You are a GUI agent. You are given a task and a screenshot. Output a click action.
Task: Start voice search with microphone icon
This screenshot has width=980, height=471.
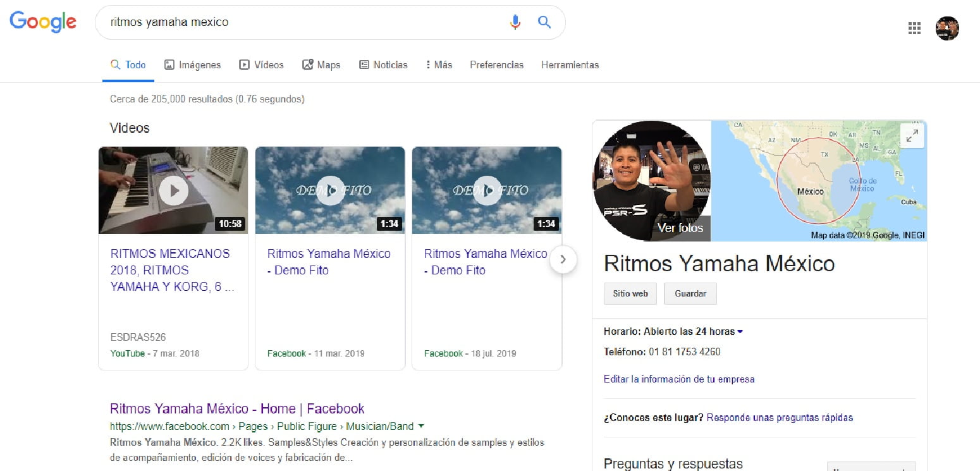(515, 22)
